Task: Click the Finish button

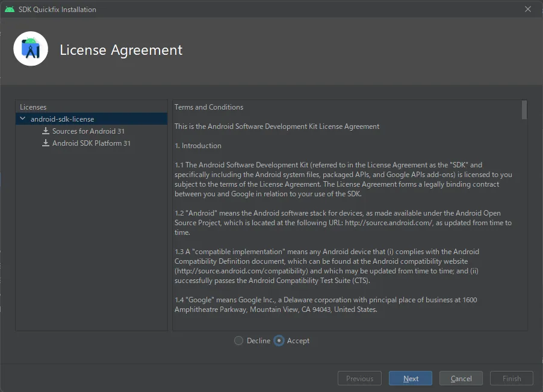Action: [x=511, y=379]
